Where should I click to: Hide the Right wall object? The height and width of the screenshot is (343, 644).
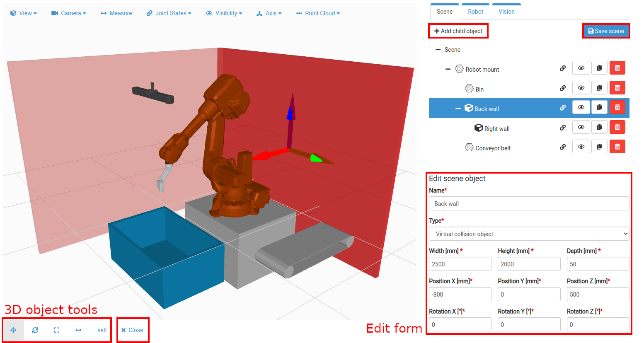[x=581, y=127]
